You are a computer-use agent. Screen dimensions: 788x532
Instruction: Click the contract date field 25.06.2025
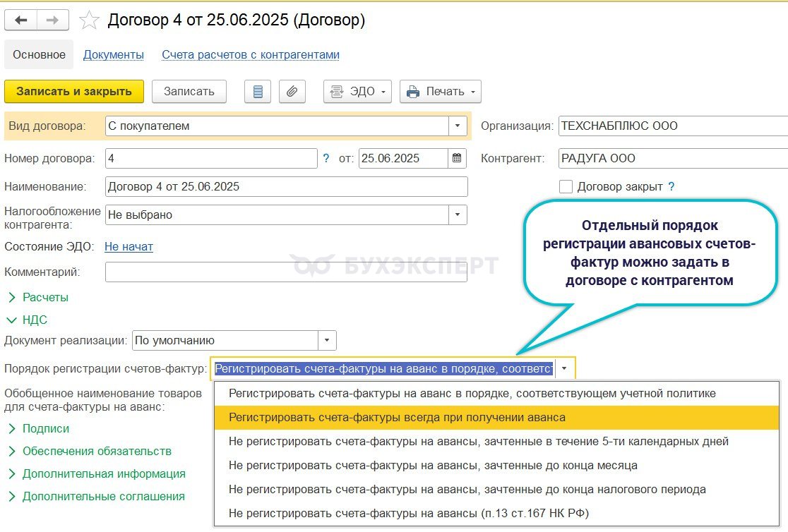click(404, 158)
